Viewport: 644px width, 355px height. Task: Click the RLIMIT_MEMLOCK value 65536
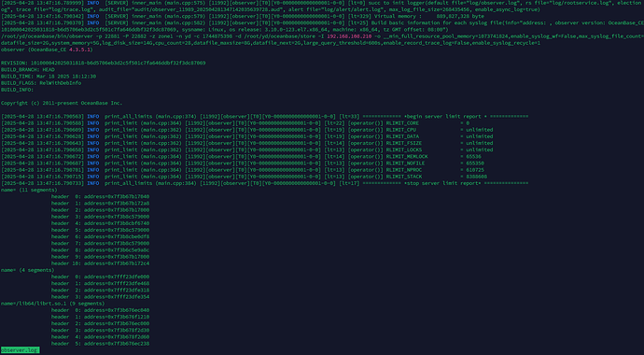coord(473,157)
